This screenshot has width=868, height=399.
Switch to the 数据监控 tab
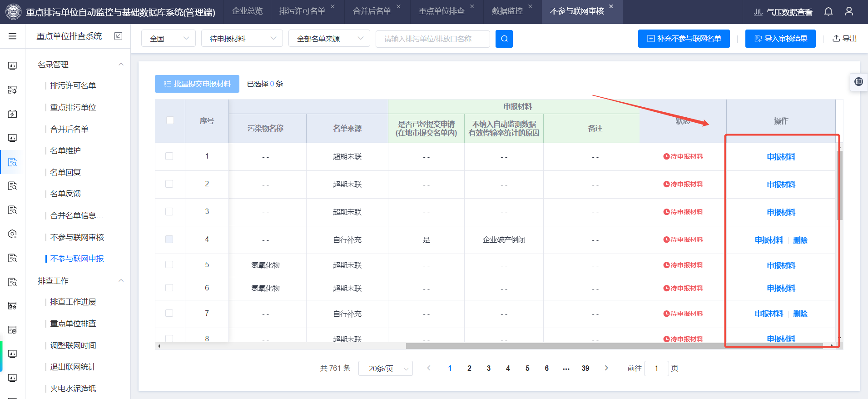point(507,11)
